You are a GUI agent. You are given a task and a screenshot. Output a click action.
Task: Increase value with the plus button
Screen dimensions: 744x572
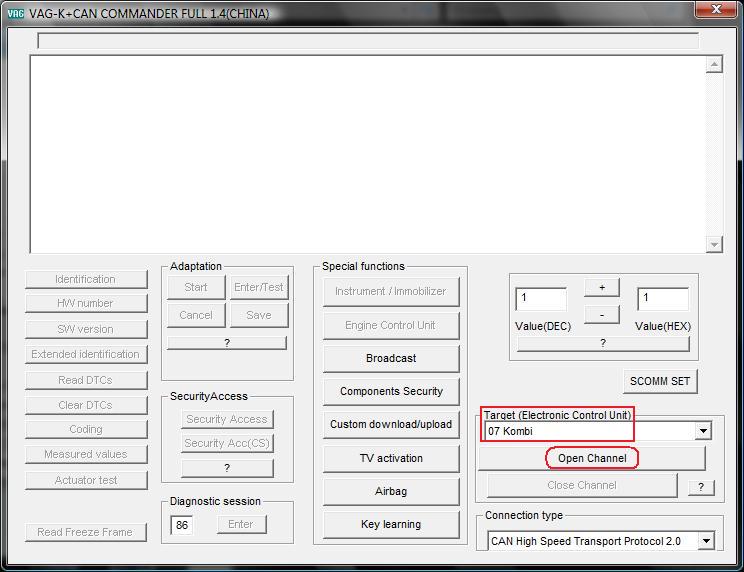tap(602, 287)
